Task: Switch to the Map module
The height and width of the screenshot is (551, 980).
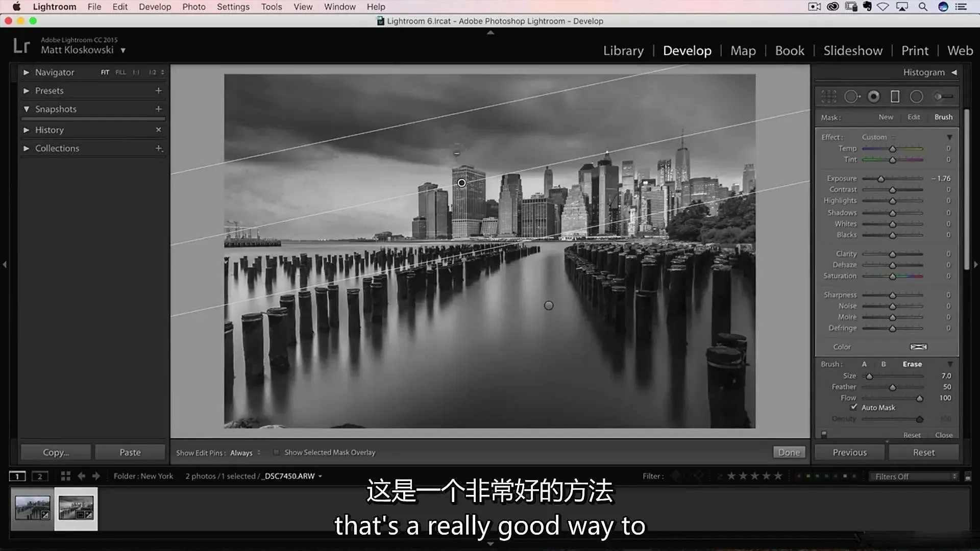Action: 743,51
